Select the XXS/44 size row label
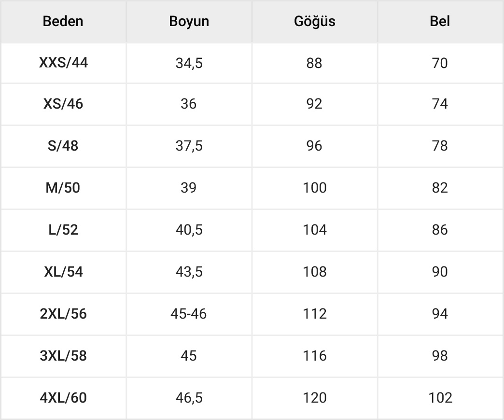The height and width of the screenshot is (420, 504). click(63, 63)
